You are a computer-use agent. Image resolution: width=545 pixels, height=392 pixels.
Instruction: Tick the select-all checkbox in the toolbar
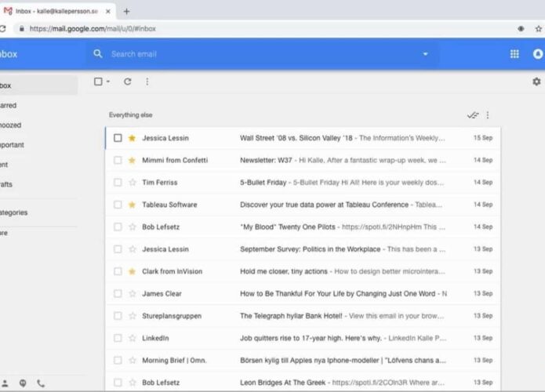coord(98,82)
